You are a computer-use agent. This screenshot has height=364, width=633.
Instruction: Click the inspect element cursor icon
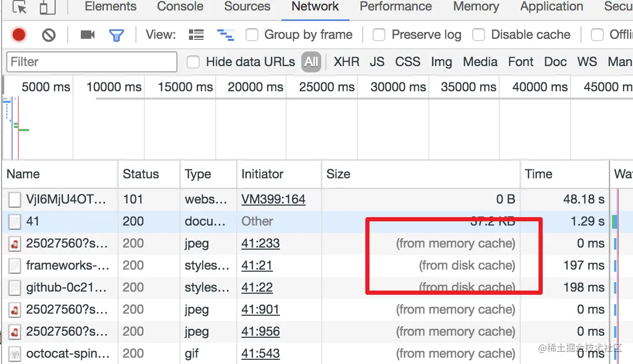pyautogui.click(x=19, y=7)
